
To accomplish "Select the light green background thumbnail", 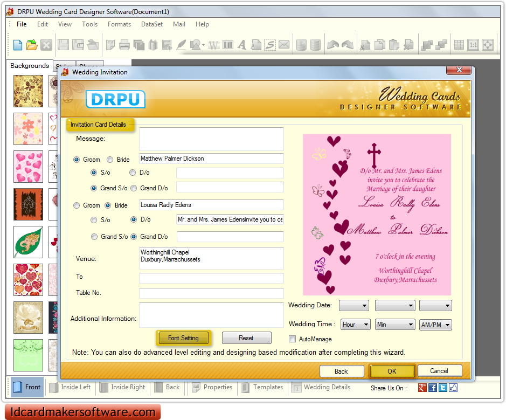I will [x=29, y=355].
